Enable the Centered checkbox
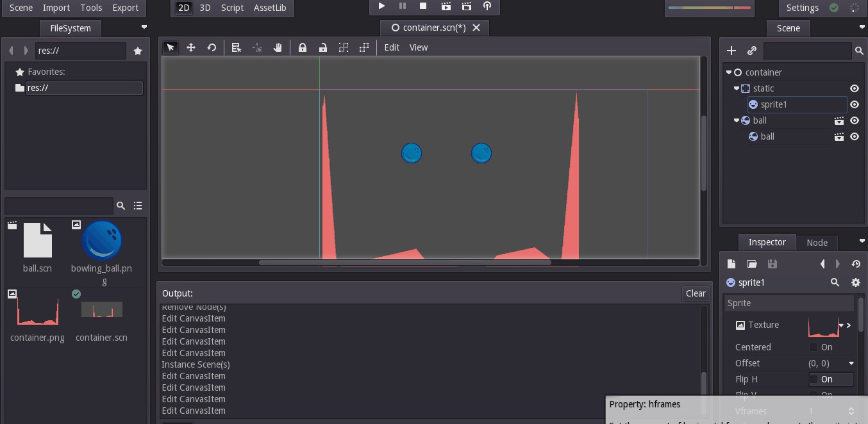Screen dimensions: 868x424 tap(814, 347)
